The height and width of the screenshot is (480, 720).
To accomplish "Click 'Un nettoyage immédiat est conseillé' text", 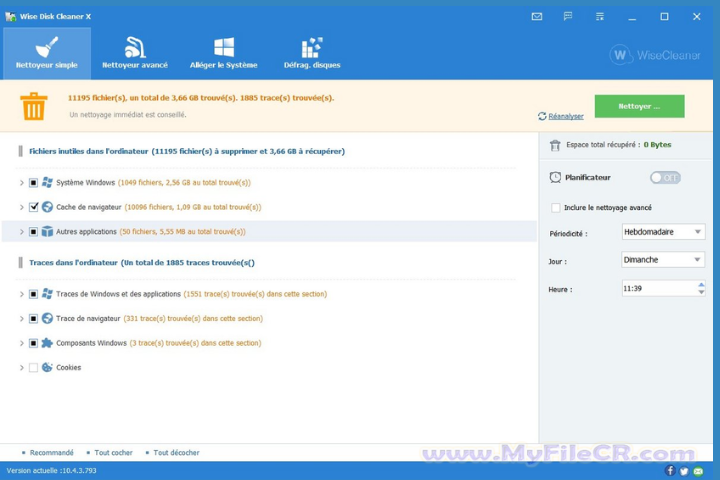I will [x=128, y=115].
